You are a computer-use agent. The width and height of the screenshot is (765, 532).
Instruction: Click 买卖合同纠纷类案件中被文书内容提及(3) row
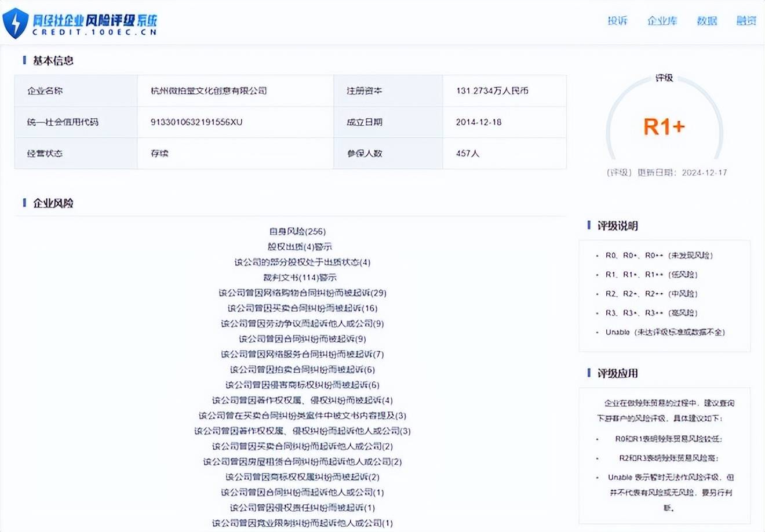pyautogui.click(x=302, y=416)
